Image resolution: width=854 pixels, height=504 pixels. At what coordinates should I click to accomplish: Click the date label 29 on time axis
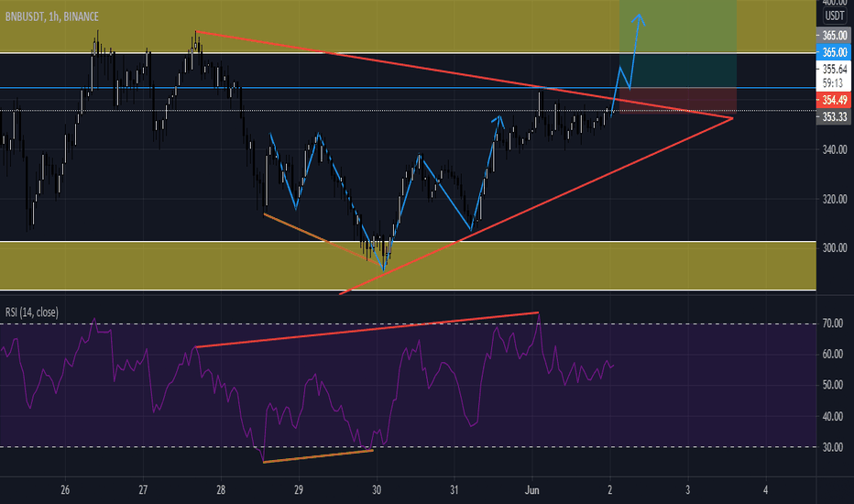[x=299, y=490]
